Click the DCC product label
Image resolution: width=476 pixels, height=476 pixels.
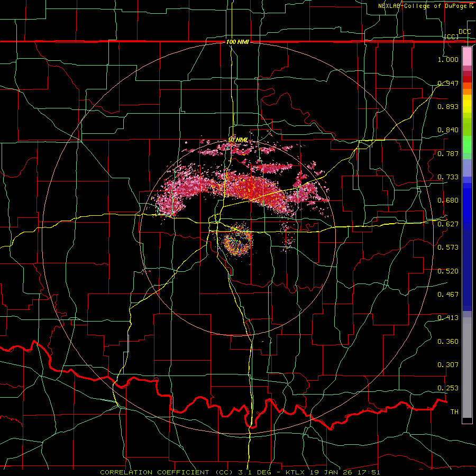coord(464,32)
